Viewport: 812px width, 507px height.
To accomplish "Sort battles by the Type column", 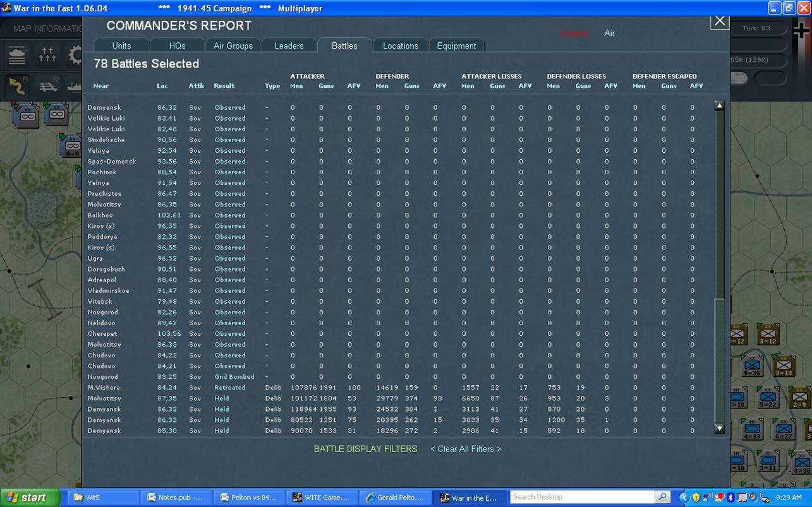I will click(272, 86).
